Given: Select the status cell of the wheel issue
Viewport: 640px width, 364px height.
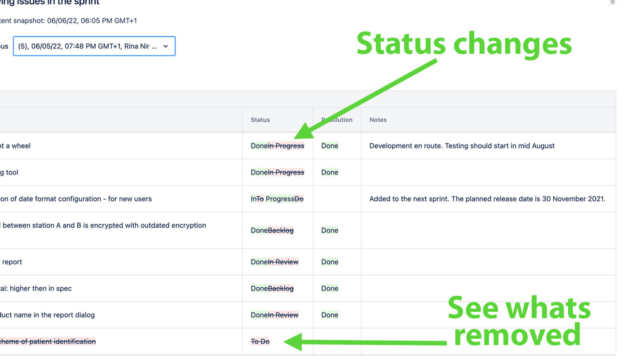Looking at the screenshot, I should (277, 146).
